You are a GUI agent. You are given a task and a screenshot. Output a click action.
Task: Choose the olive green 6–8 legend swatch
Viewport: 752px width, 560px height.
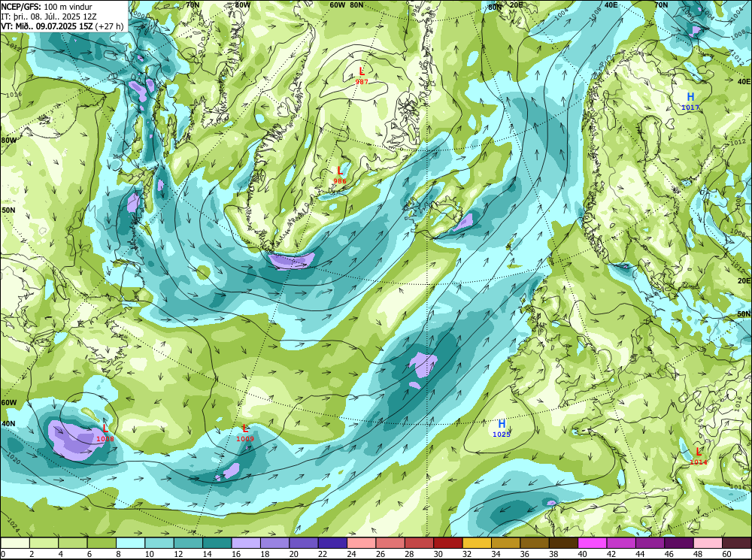point(102,543)
